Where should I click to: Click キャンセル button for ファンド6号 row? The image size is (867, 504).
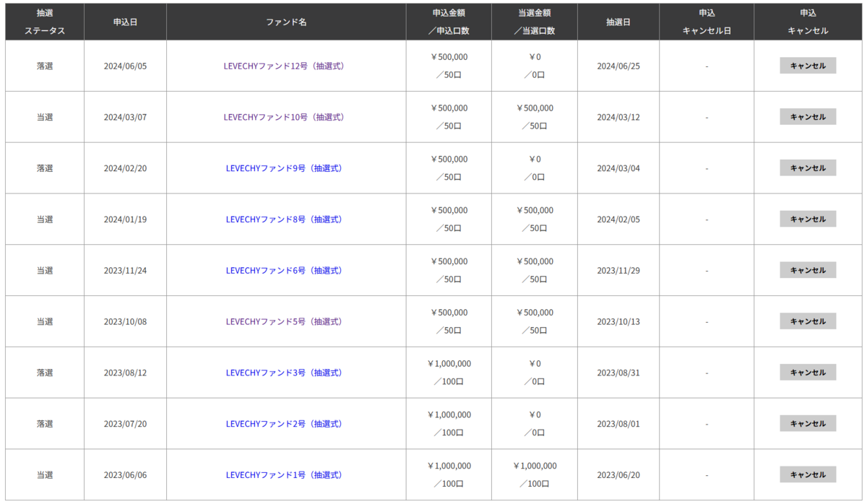[808, 271]
